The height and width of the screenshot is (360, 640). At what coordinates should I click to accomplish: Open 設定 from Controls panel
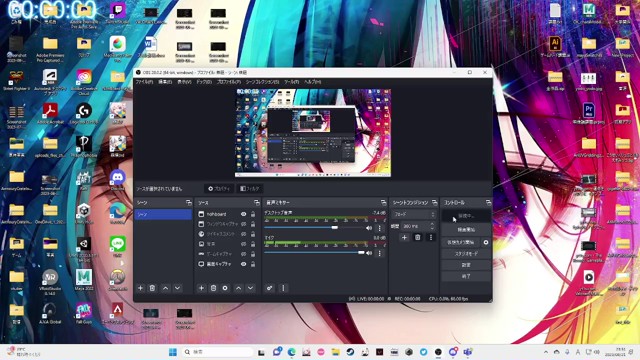(x=466, y=265)
